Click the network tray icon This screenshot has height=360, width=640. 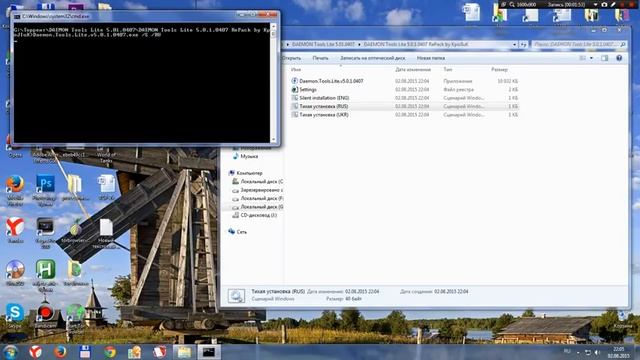pyautogui.click(x=588, y=352)
